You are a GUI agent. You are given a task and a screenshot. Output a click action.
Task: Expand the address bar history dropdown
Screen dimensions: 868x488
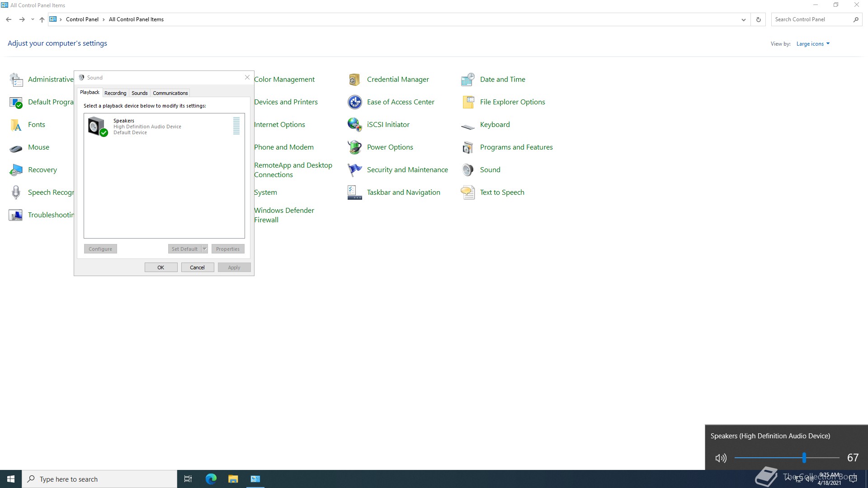[743, 19]
